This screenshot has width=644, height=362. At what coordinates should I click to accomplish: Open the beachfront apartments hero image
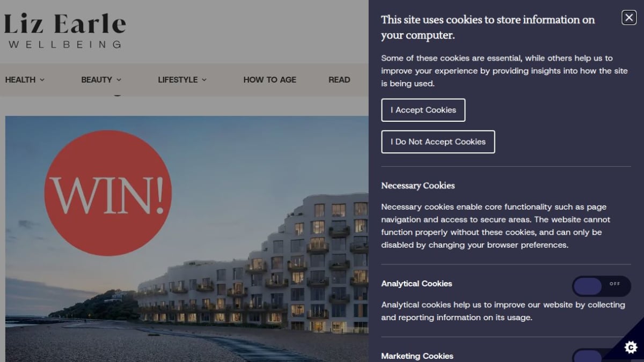(187, 239)
